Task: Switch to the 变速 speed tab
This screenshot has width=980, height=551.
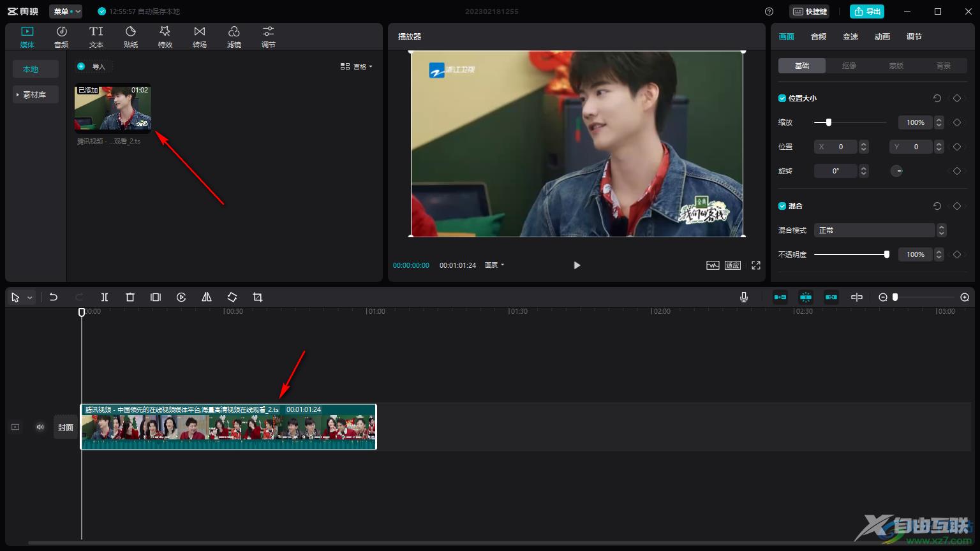Action: (x=850, y=37)
